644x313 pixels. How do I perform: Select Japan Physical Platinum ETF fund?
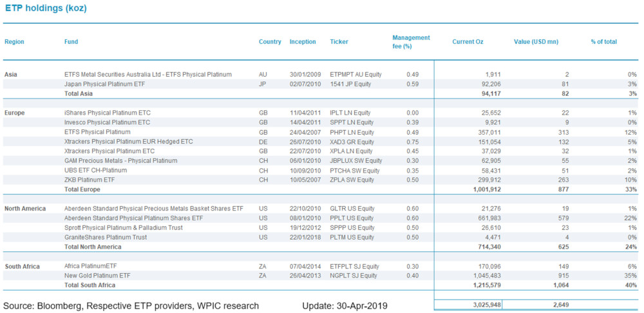[105, 84]
